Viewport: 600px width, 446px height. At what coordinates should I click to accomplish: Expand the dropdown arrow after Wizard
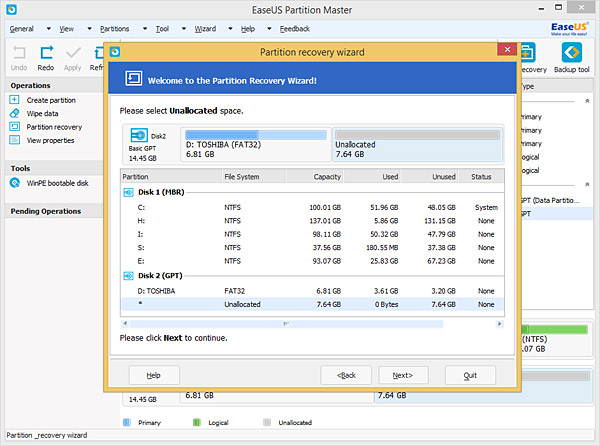[230, 29]
